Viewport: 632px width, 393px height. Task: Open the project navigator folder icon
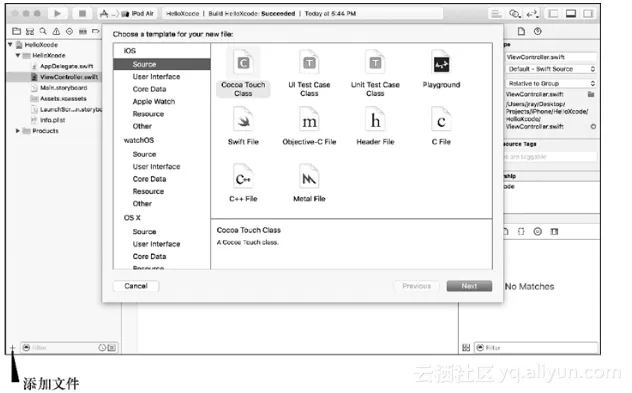(x=17, y=31)
